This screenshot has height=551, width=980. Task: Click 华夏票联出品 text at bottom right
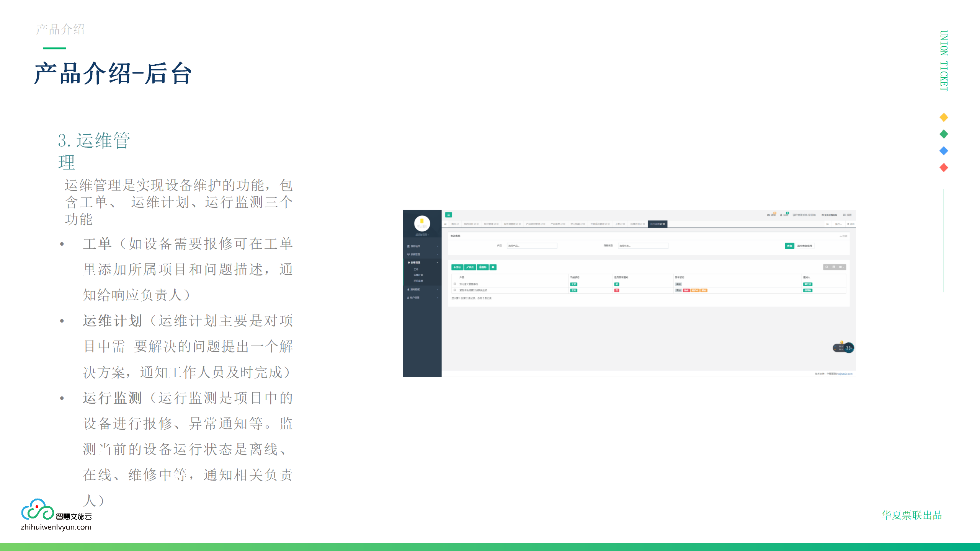pos(911,515)
